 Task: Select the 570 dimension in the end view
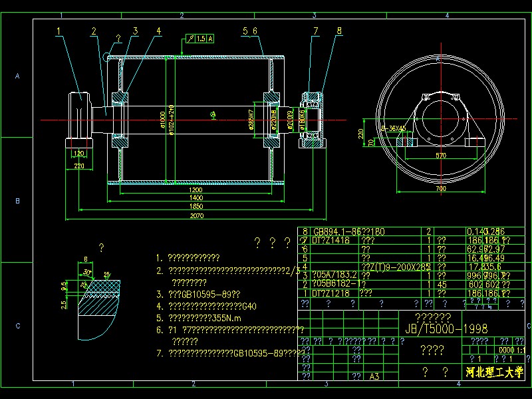coord(441,156)
